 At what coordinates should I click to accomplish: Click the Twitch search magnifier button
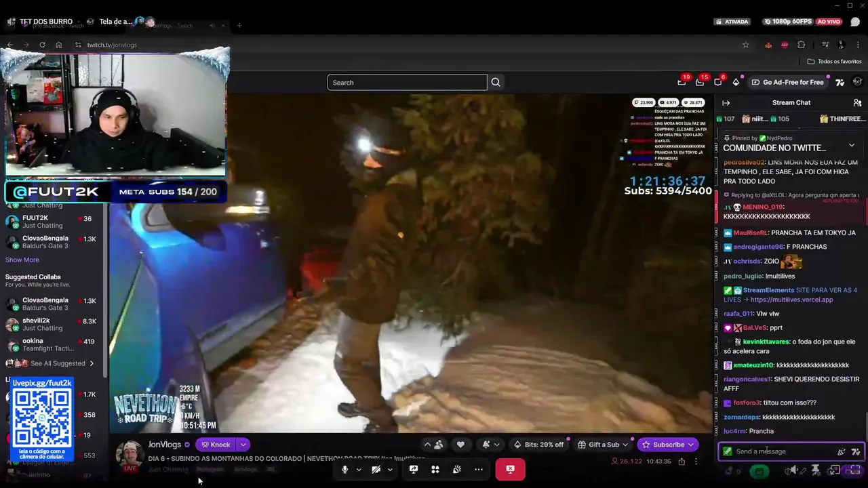point(496,82)
